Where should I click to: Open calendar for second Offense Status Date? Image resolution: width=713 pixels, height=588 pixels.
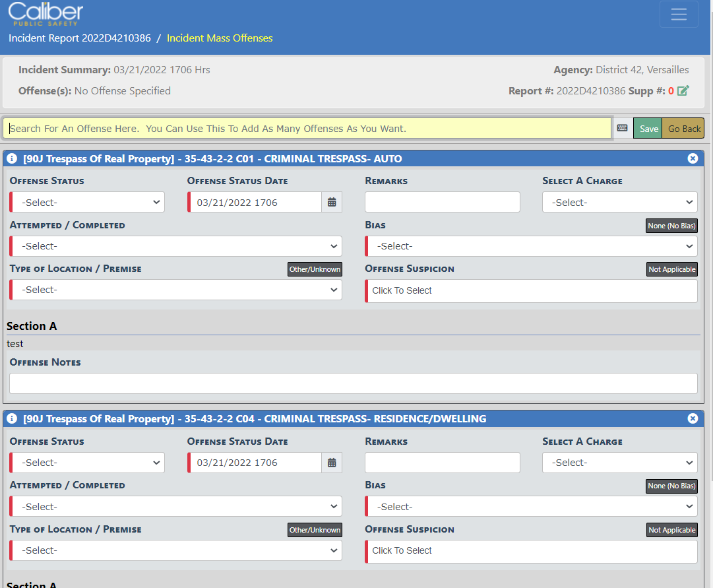332,463
